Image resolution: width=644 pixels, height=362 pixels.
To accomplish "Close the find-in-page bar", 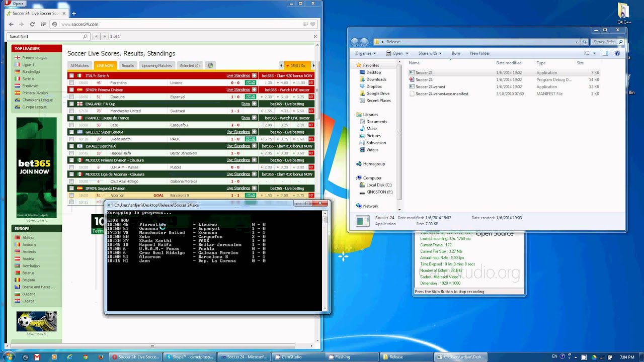I will coord(315,36).
